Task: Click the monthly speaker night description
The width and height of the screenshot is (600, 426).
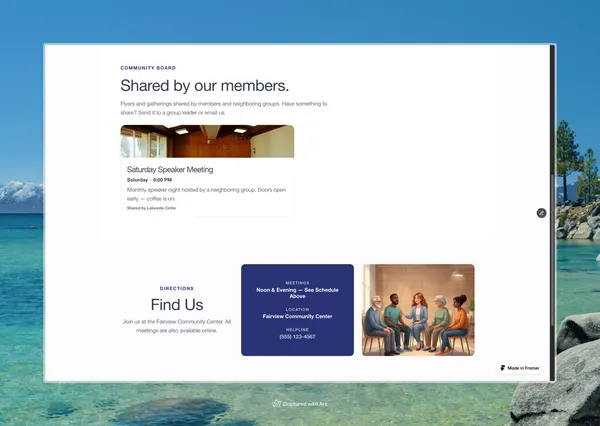Action: tap(206, 194)
